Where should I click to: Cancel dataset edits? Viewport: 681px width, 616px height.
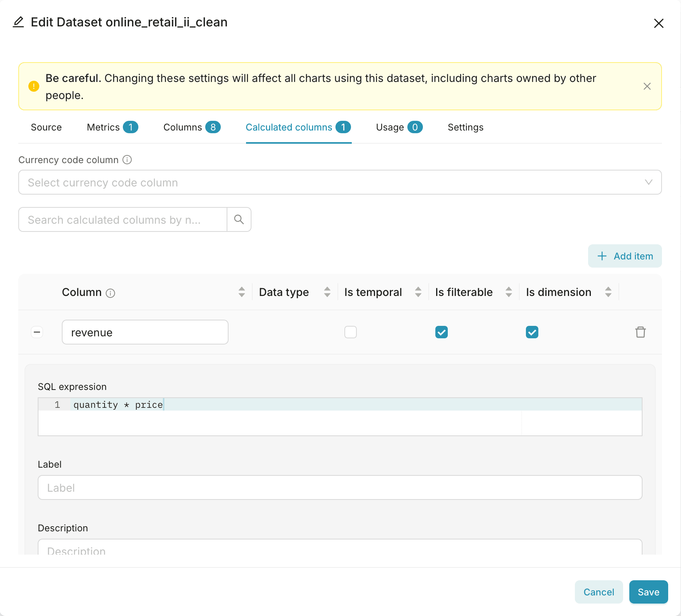[599, 592]
